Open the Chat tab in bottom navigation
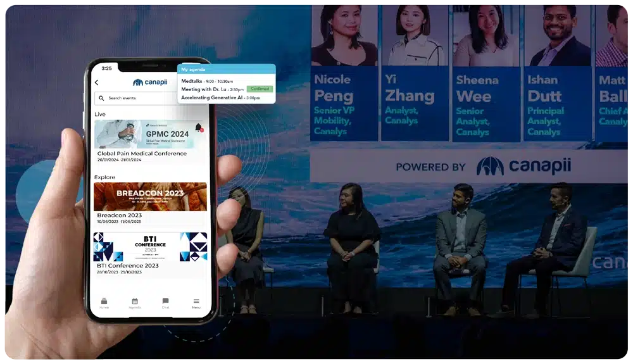Image resolution: width=633 pixels, height=364 pixels. (165, 303)
